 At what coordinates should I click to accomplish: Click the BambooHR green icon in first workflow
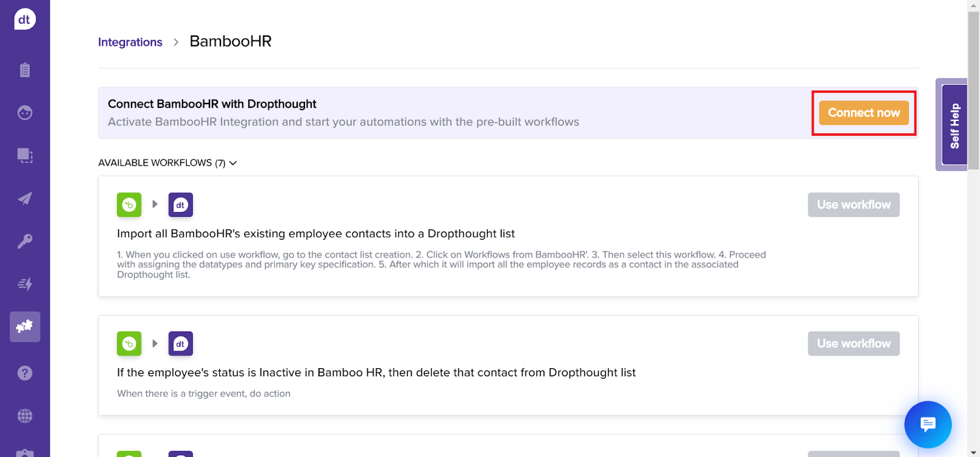pyautogui.click(x=129, y=205)
